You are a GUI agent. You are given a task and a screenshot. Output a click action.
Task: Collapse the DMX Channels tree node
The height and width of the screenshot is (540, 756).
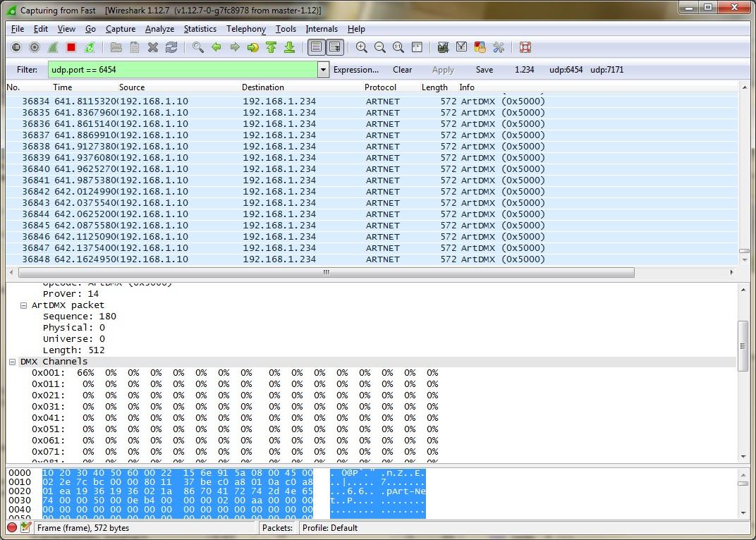[x=12, y=362]
